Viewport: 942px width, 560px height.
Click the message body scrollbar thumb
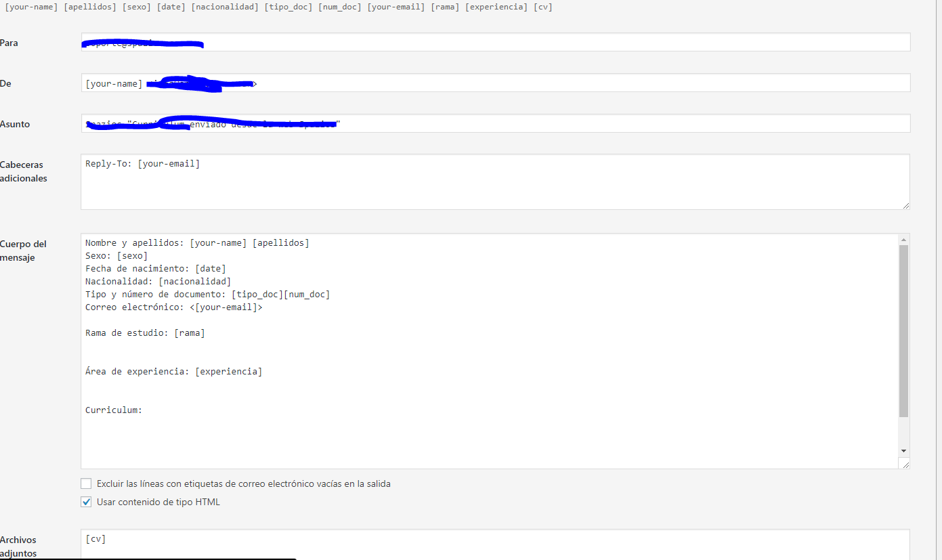pos(904,330)
